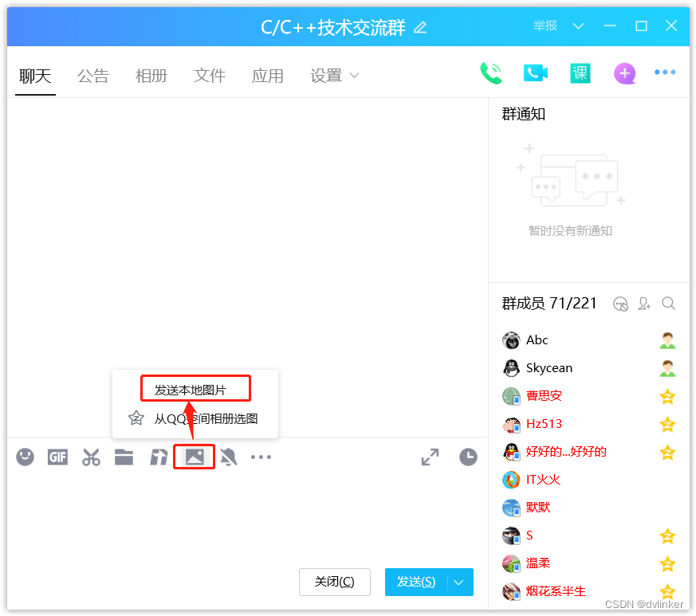Open the send button options arrow
The image size is (696, 616).
tap(459, 583)
